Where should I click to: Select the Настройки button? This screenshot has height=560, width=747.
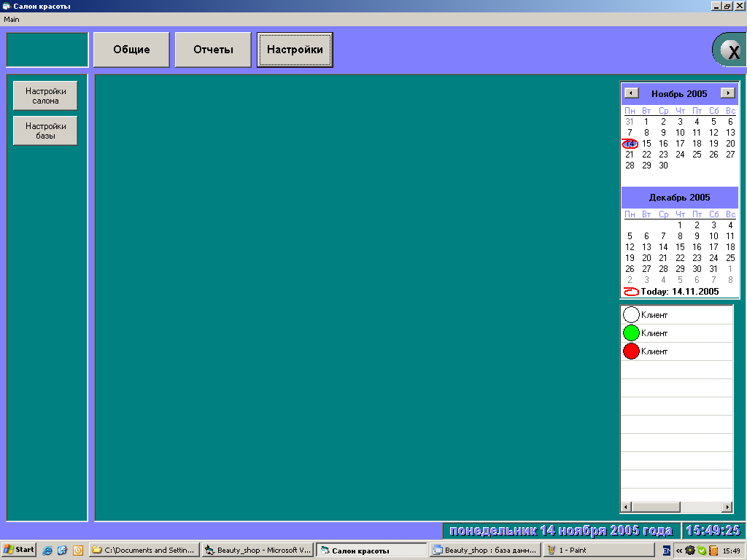point(295,50)
